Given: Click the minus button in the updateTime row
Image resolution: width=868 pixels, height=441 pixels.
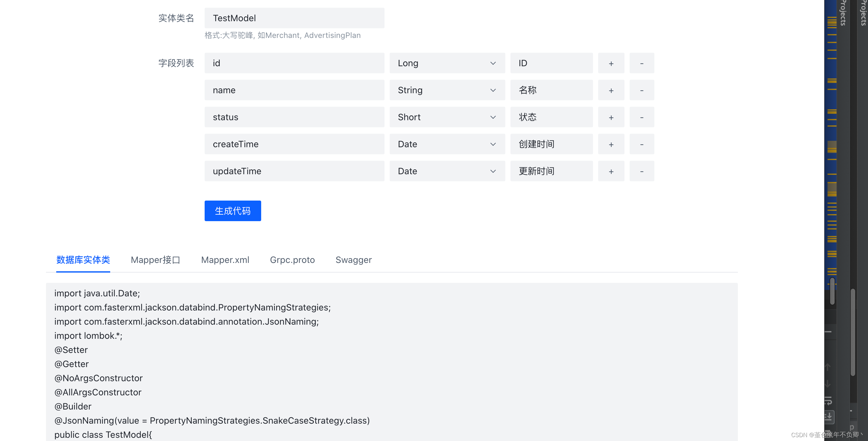Looking at the screenshot, I should [x=642, y=171].
